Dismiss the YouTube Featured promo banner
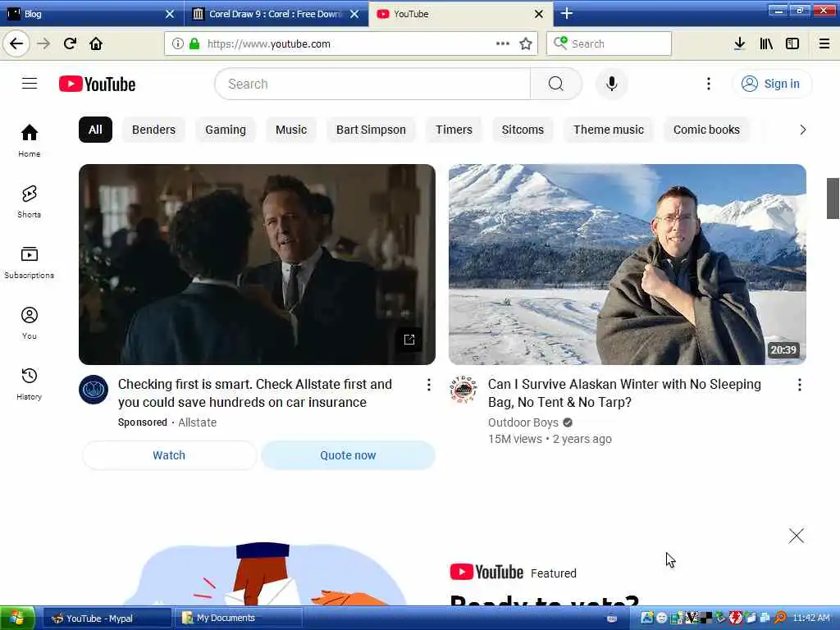Screen dimensions: 840x630 (796, 536)
